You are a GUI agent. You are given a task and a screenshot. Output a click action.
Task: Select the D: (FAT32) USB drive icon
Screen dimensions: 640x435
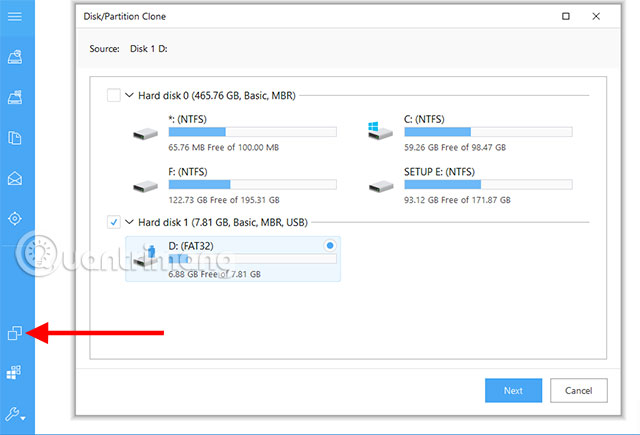click(146, 256)
